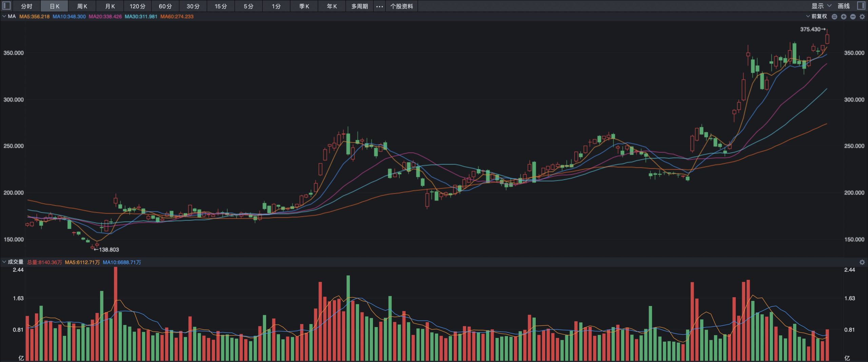Click the right axis 300.000 label
The height and width of the screenshot is (362, 868).
pyautogui.click(x=854, y=100)
